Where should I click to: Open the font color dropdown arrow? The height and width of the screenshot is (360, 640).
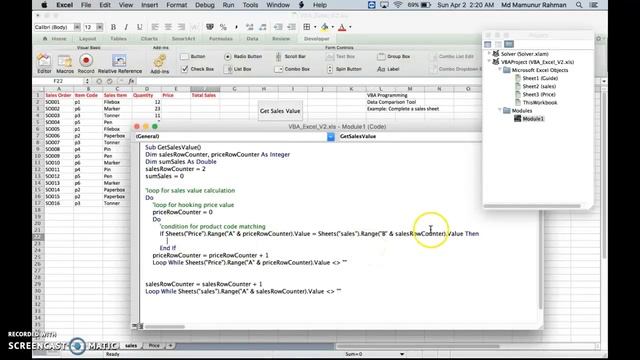[350, 27]
